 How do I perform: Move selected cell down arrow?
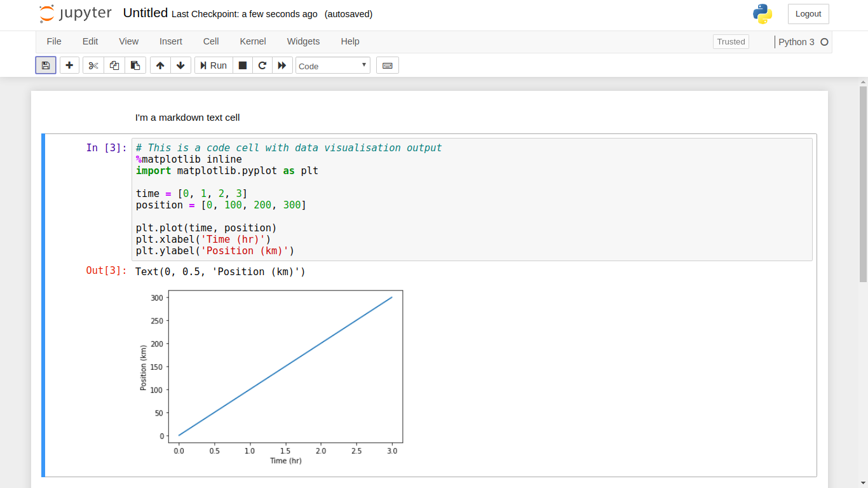click(x=180, y=65)
